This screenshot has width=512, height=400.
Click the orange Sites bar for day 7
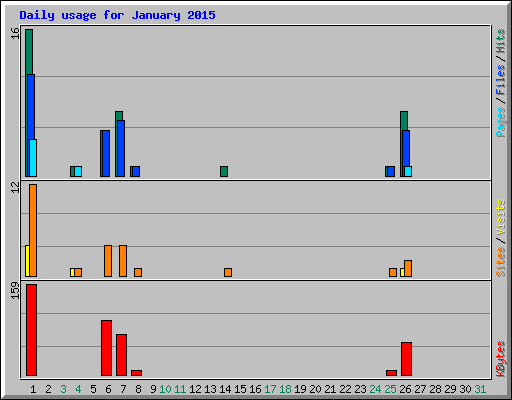(123, 261)
